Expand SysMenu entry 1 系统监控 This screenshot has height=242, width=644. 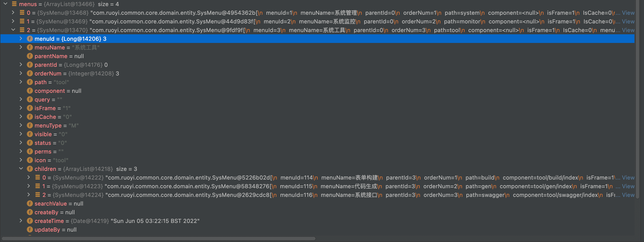[13, 21]
